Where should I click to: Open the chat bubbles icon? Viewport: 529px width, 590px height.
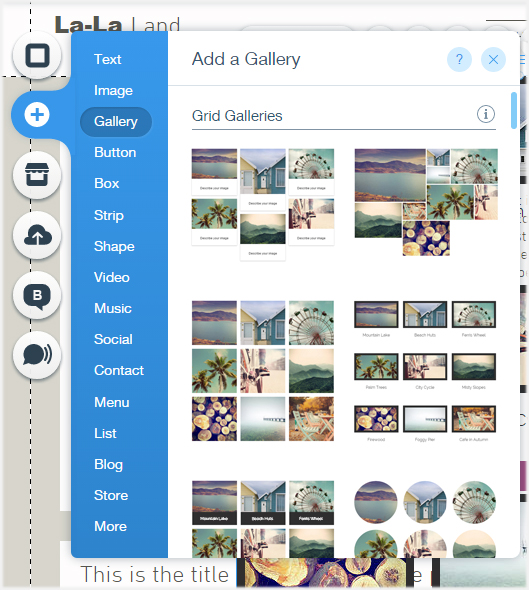tap(37, 355)
